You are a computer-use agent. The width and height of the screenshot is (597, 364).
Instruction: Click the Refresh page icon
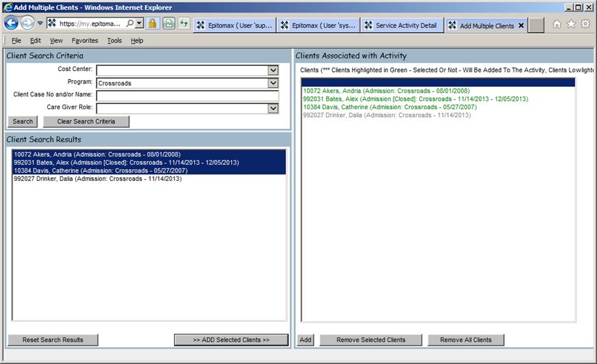click(x=183, y=24)
